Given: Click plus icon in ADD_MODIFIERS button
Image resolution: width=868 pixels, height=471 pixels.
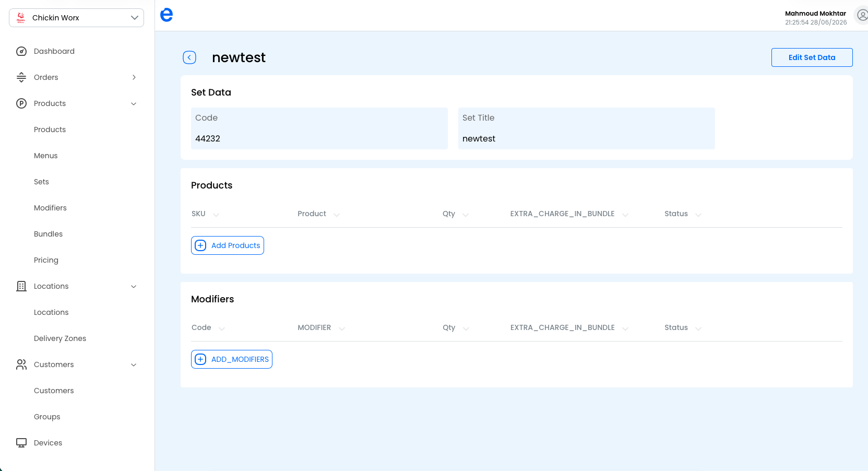Looking at the screenshot, I should click(200, 359).
